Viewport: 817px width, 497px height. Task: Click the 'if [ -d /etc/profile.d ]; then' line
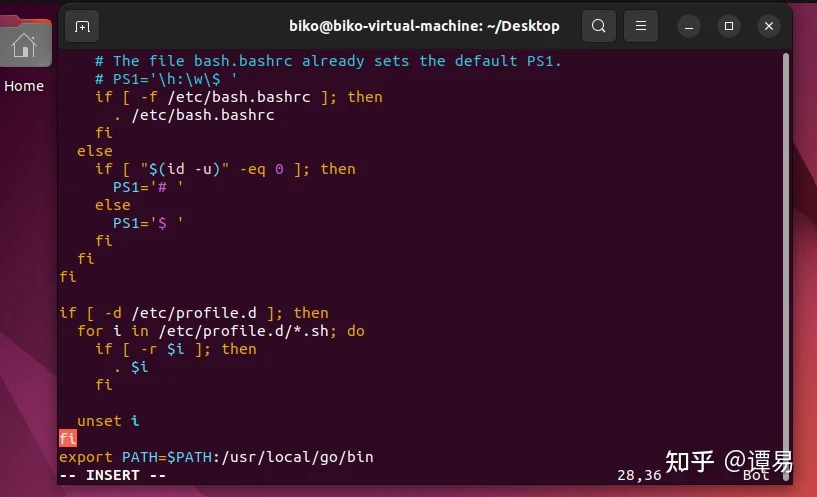(194, 313)
